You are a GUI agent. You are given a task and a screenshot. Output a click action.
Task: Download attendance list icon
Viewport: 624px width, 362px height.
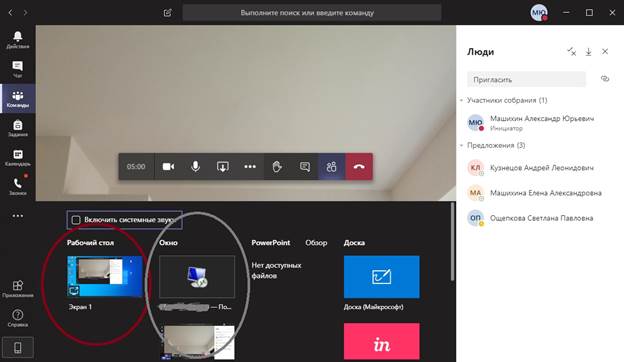pos(588,52)
